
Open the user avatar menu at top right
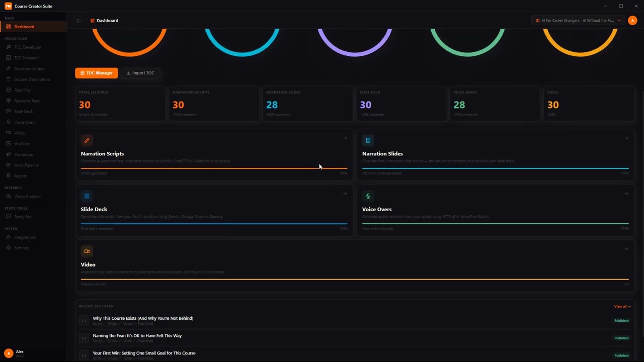[x=632, y=21]
